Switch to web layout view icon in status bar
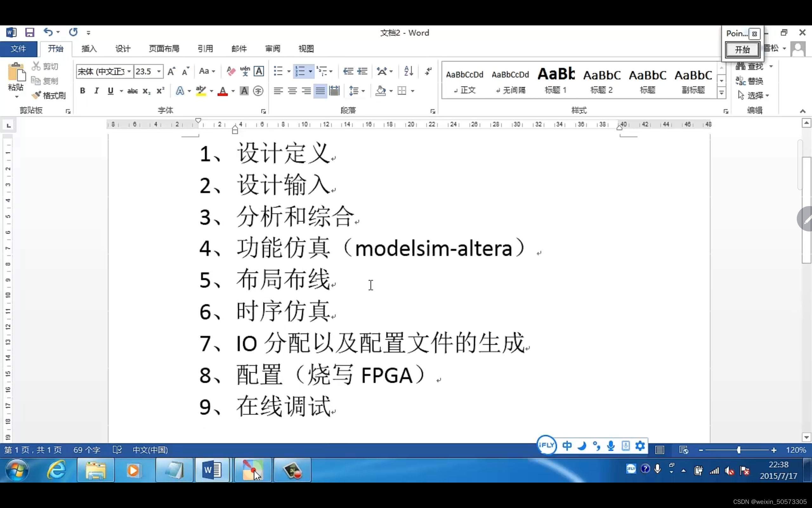The image size is (812, 508). click(684, 450)
